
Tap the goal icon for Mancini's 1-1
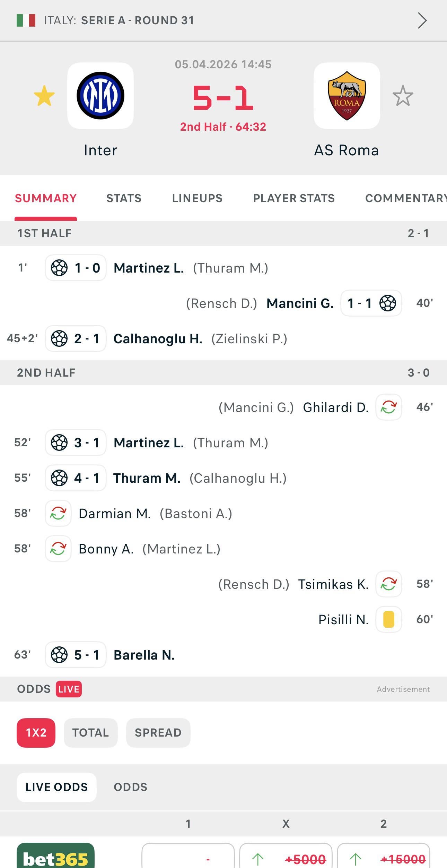387,303
